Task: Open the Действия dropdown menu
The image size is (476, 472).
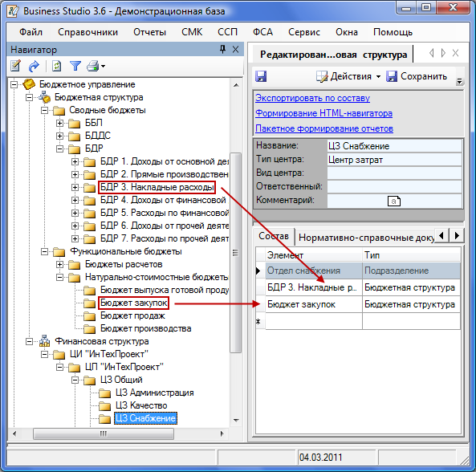Action: click(348, 76)
